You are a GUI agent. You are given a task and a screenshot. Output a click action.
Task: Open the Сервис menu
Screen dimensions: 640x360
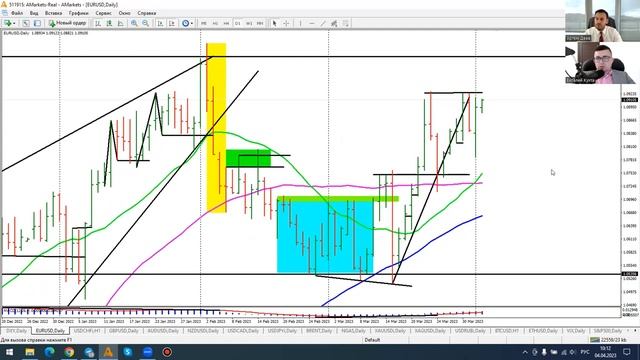coord(103,13)
